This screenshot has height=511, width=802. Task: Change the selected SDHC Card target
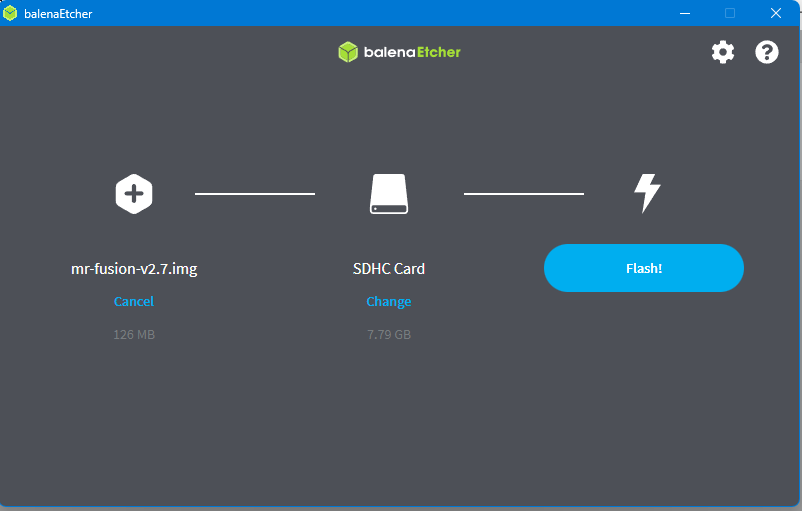(389, 302)
